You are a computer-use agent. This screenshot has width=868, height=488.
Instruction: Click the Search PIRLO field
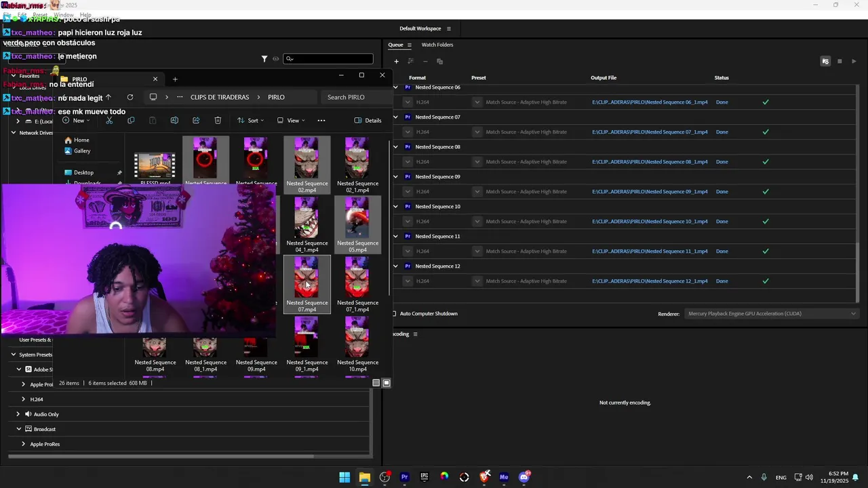click(355, 97)
